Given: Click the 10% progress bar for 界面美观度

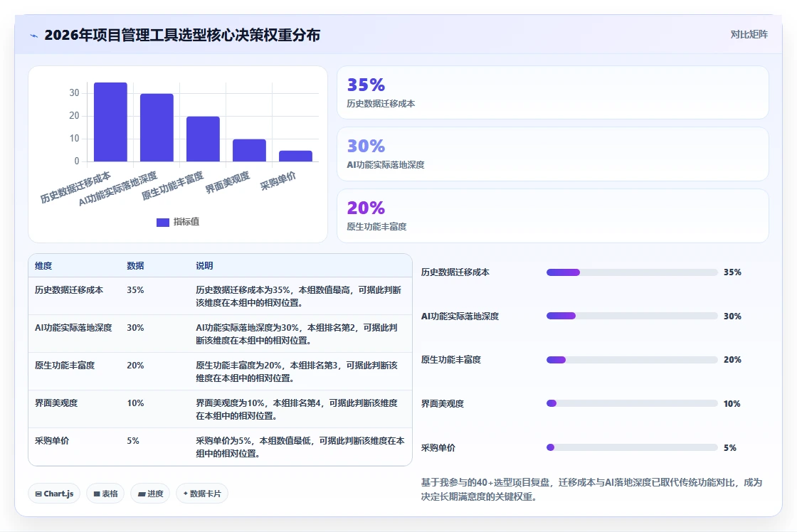Looking at the screenshot, I should [x=632, y=403].
